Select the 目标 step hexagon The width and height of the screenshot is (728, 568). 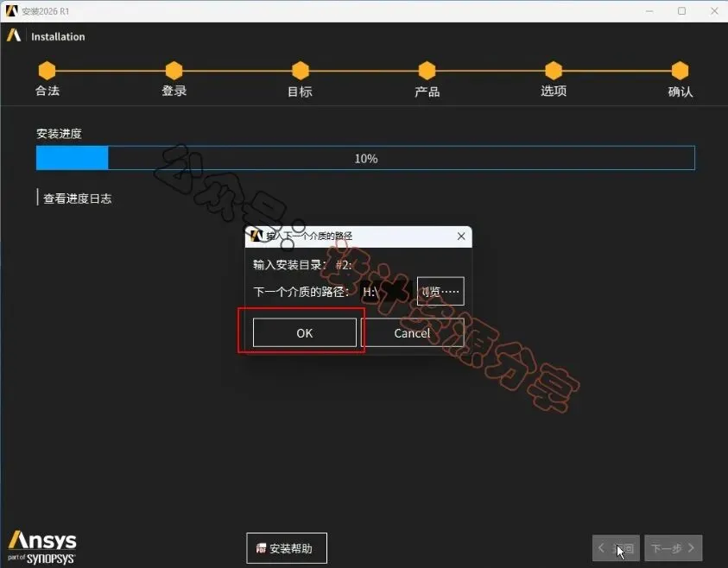[x=301, y=71]
